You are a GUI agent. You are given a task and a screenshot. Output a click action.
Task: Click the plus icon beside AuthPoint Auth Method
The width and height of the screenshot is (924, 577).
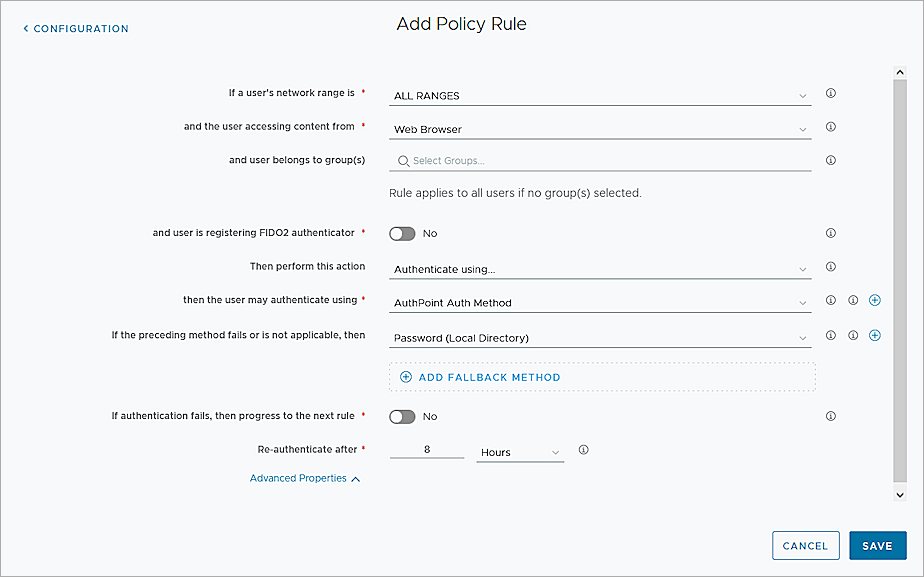coord(874,299)
